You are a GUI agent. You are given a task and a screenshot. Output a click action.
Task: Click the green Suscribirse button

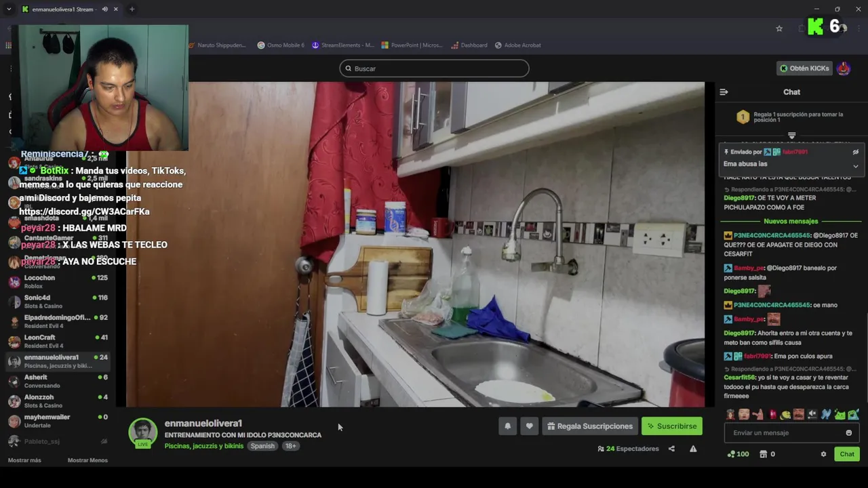671,426
